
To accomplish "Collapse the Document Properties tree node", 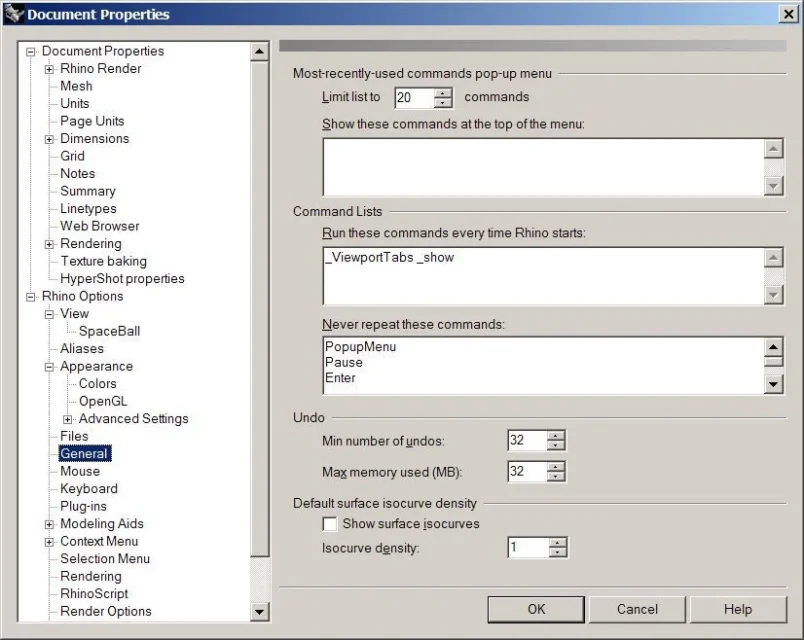I will [x=31, y=51].
